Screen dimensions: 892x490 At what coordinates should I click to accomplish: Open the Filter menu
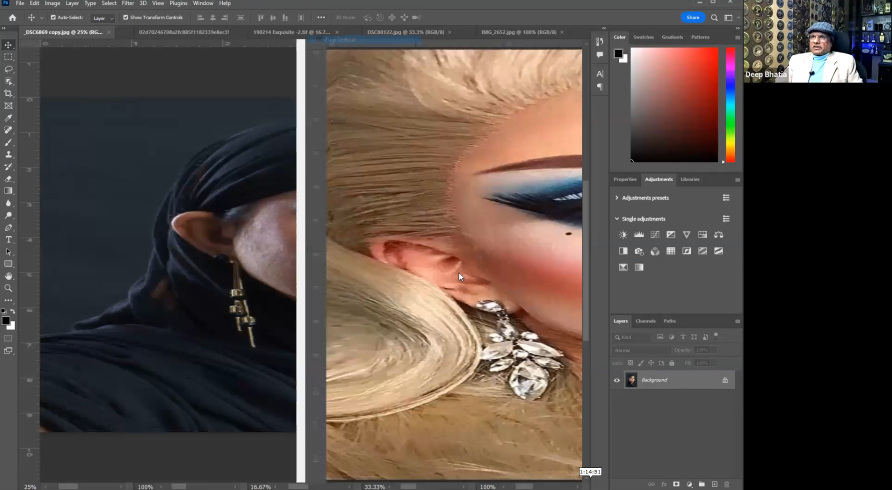pos(128,4)
